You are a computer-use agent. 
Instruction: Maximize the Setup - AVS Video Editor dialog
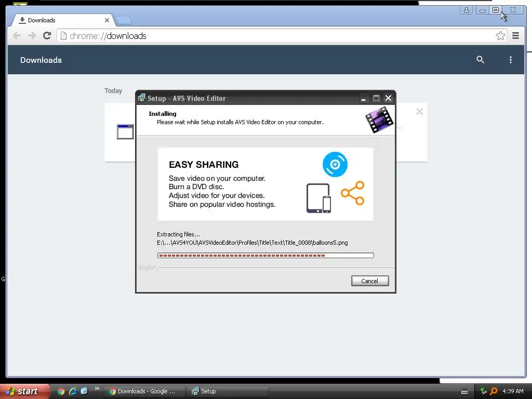click(376, 98)
